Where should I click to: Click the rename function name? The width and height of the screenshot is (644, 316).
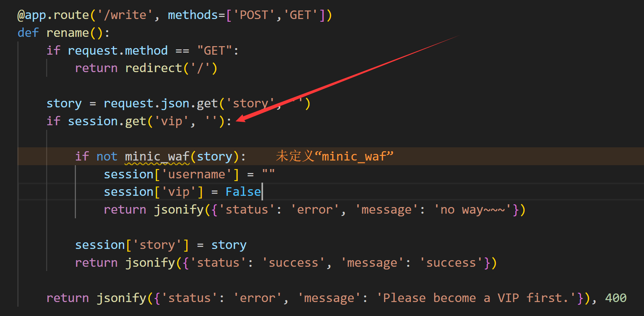coord(68,33)
